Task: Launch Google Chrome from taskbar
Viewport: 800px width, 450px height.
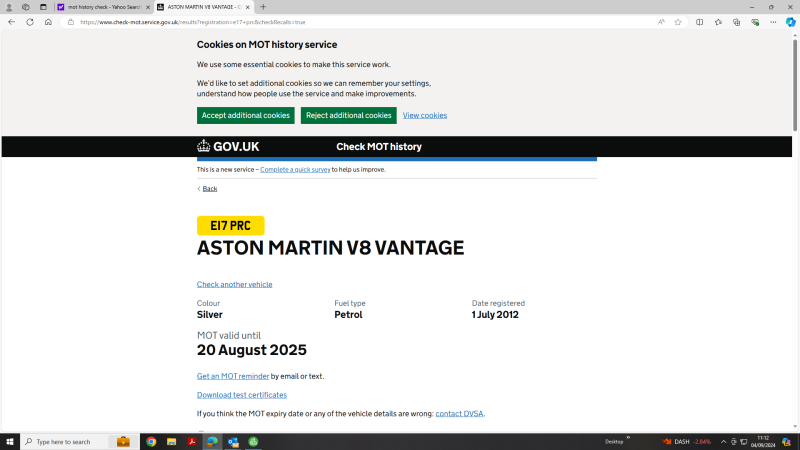Action: [x=151, y=442]
